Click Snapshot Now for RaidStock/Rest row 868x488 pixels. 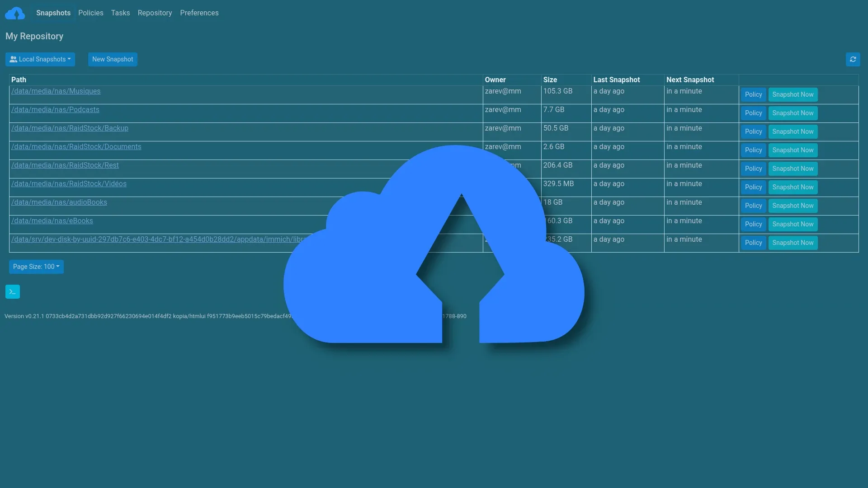tap(793, 169)
